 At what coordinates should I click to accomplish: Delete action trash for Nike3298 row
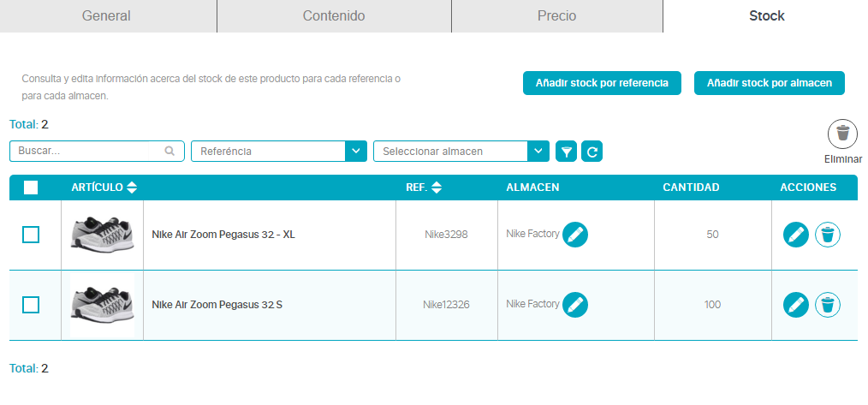coord(828,235)
